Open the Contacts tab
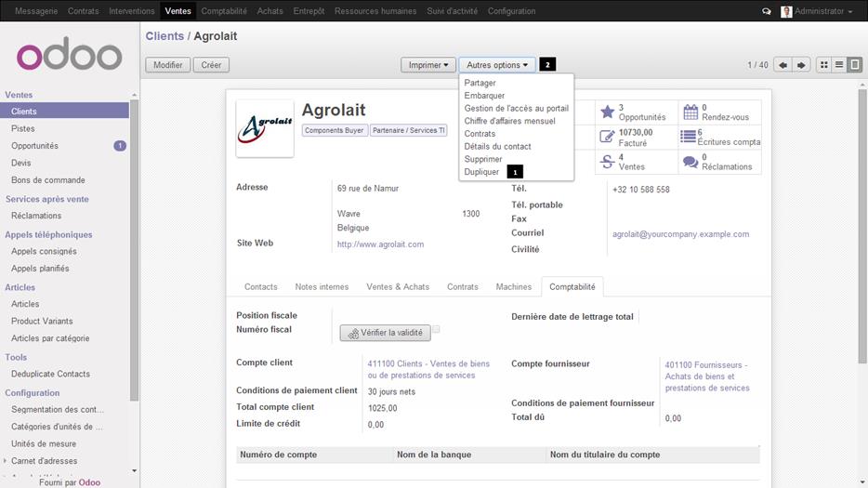 pyautogui.click(x=261, y=287)
